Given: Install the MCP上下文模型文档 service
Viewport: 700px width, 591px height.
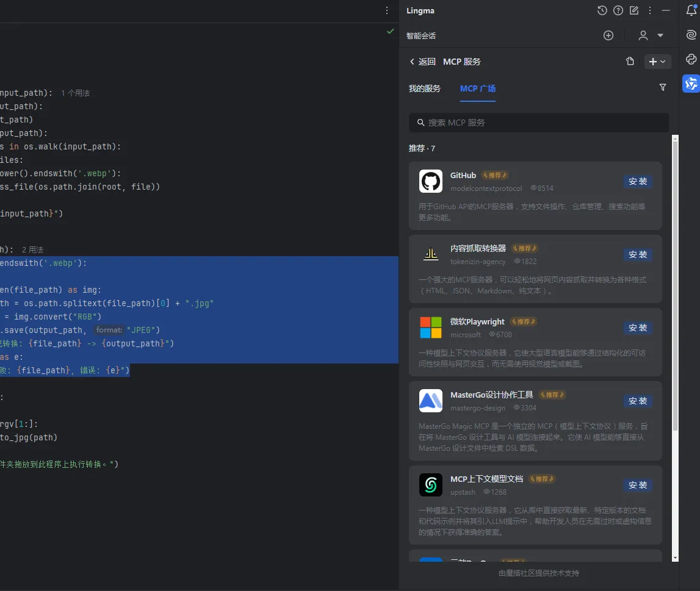Looking at the screenshot, I should click(x=638, y=485).
